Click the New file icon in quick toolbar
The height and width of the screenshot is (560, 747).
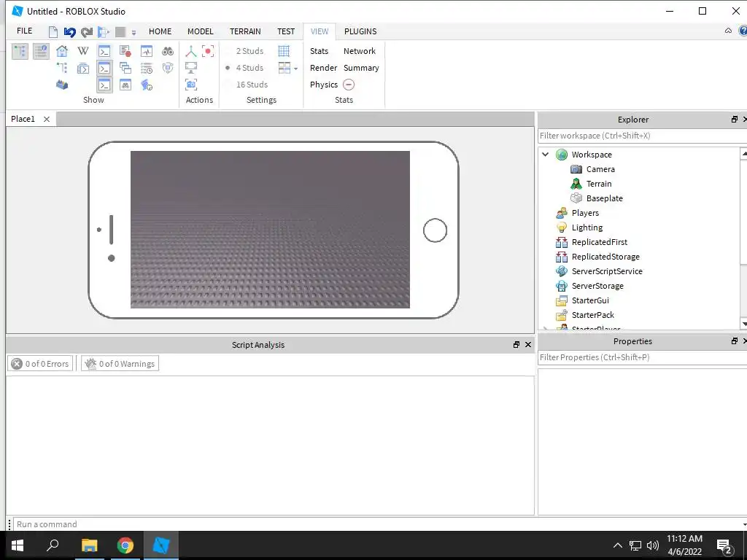[x=53, y=32]
